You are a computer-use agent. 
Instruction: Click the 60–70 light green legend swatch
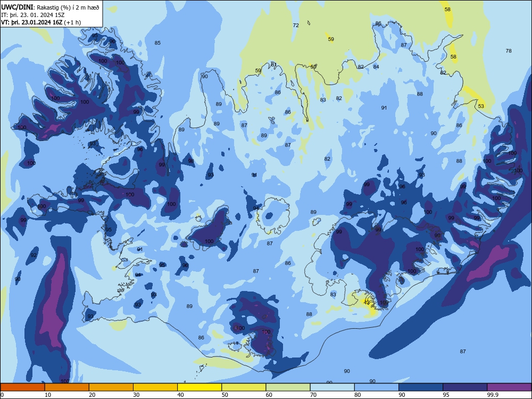[x=288, y=387]
